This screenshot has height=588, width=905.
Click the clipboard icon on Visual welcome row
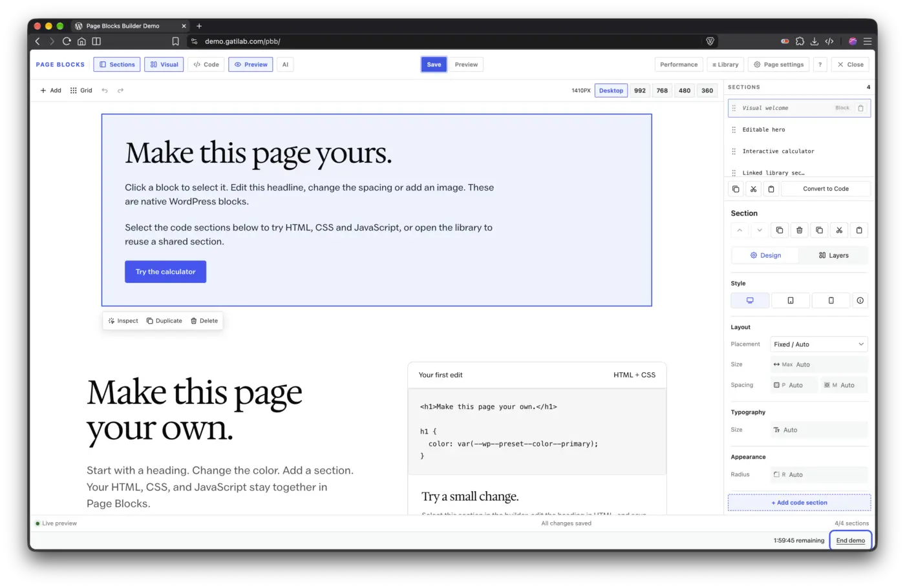click(860, 108)
